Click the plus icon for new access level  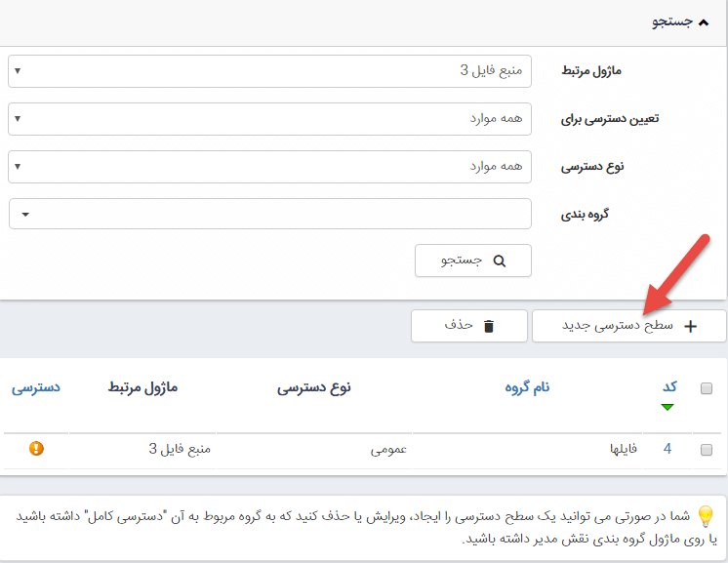point(691,327)
